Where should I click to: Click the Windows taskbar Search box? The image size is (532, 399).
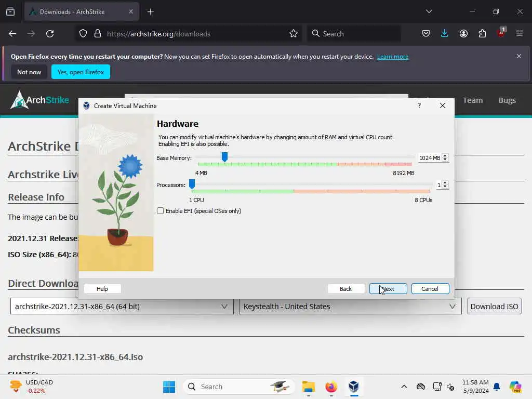238,387
